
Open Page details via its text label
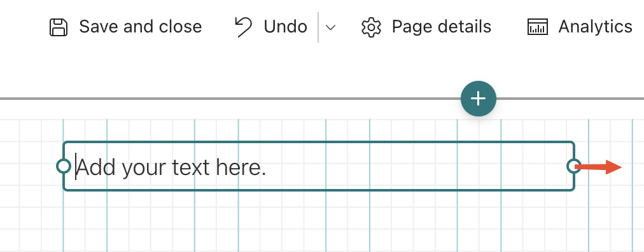coord(442,27)
